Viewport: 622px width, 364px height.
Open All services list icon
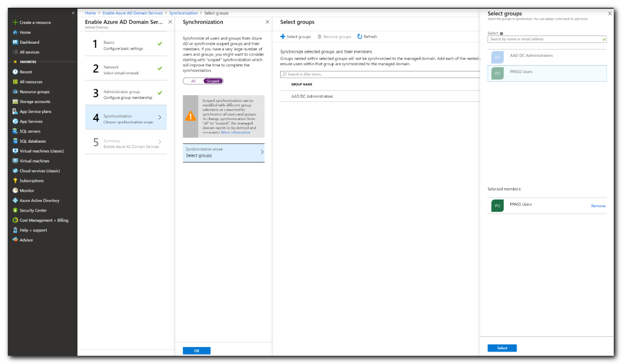pos(15,52)
